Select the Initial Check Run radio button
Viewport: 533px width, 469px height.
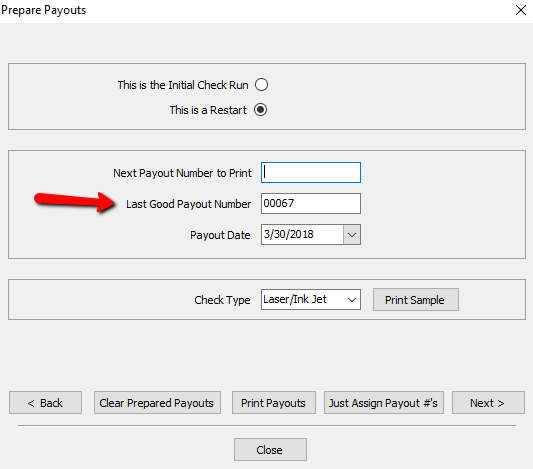261,85
